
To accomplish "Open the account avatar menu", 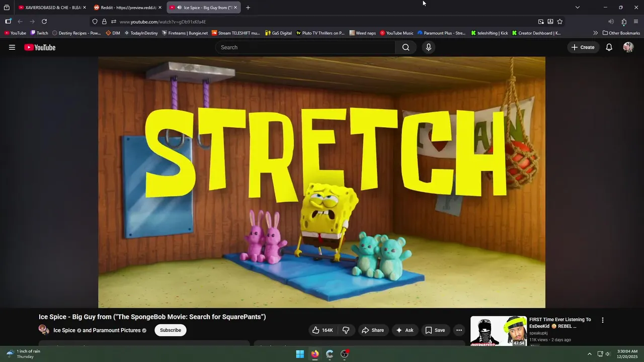I will click(628, 47).
